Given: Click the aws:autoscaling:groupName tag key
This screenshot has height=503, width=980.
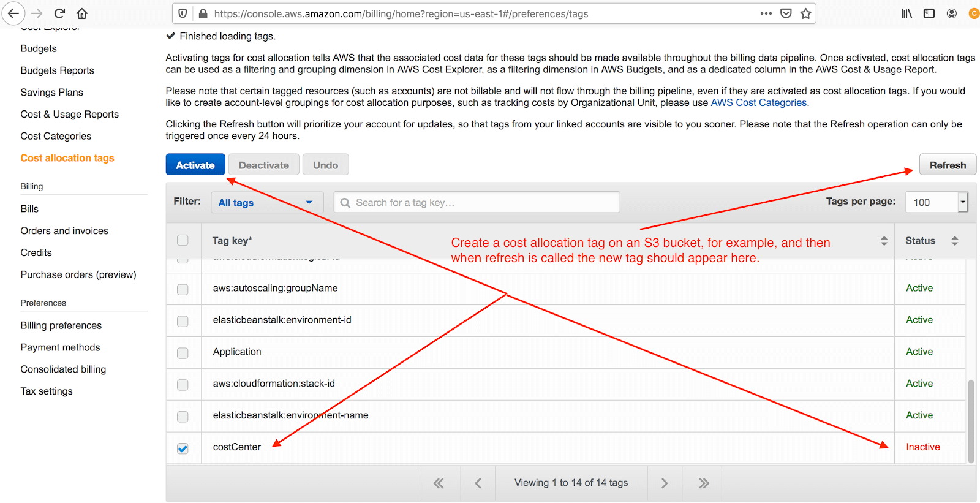Looking at the screenshot, I should pos(275,288).
